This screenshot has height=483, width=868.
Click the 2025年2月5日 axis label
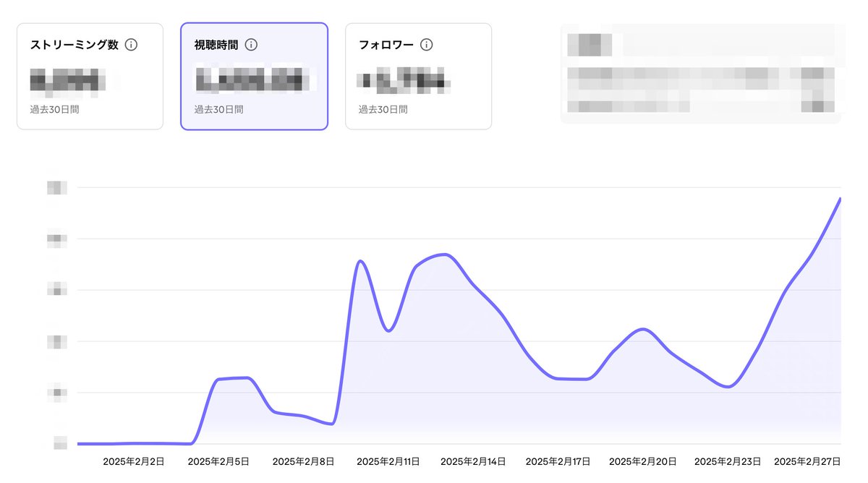coord(218,461)
